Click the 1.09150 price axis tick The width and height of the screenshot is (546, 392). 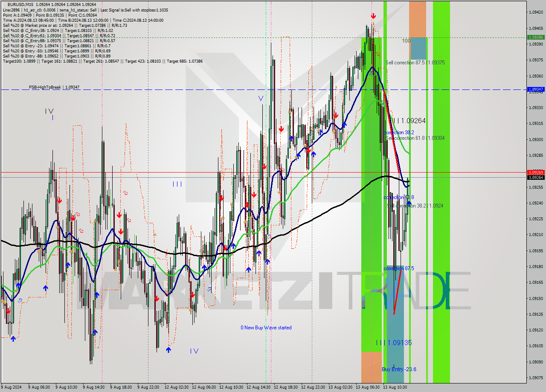(536, 298)
